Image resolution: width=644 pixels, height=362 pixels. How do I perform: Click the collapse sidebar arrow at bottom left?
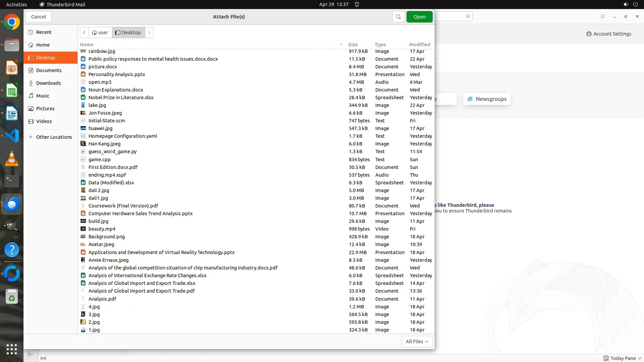[31, 355]
